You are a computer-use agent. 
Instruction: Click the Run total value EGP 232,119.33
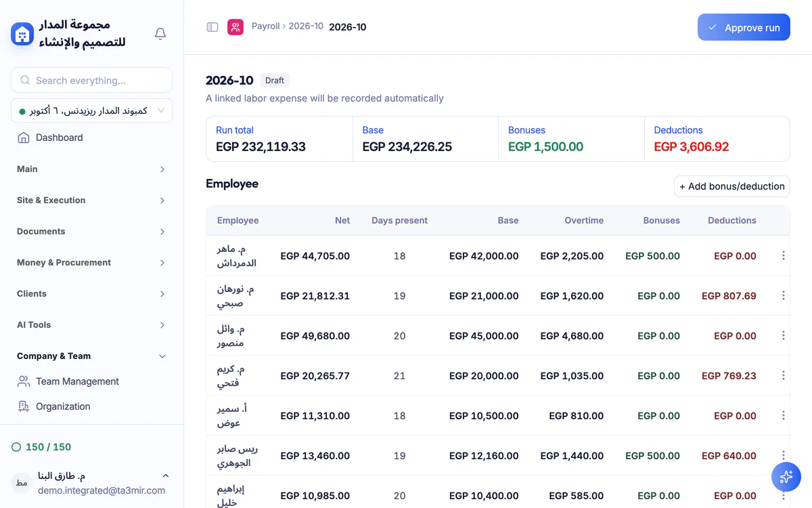click(x=261, y=147)
